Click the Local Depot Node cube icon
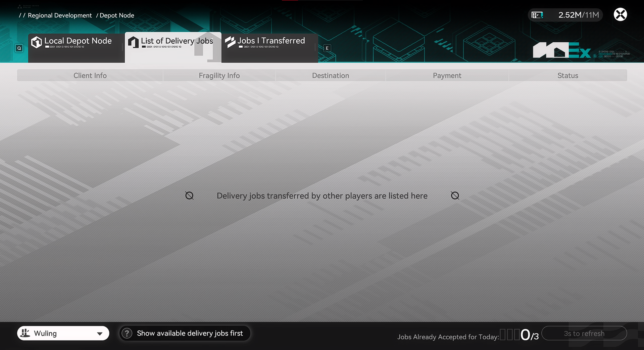 [x=36, y=42]
